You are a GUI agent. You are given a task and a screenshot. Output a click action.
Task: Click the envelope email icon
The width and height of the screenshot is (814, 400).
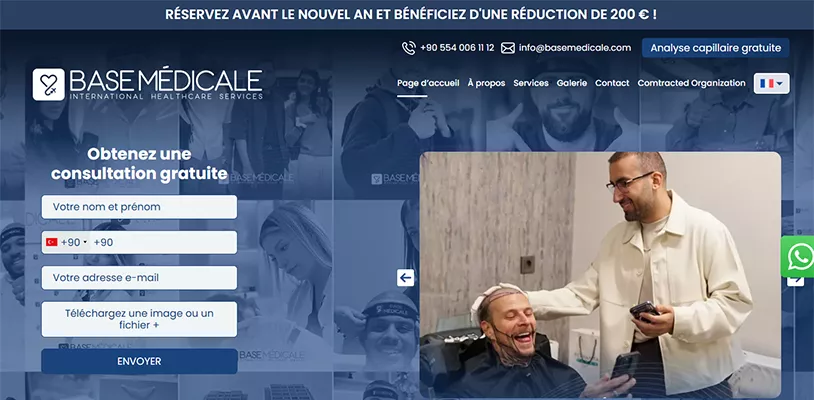[508, 48]
